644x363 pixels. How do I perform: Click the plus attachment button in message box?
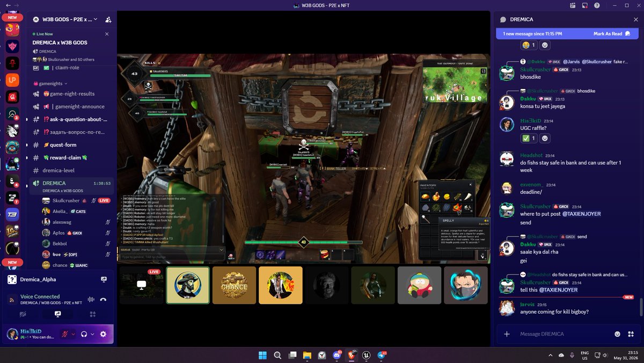pos(507,334)
